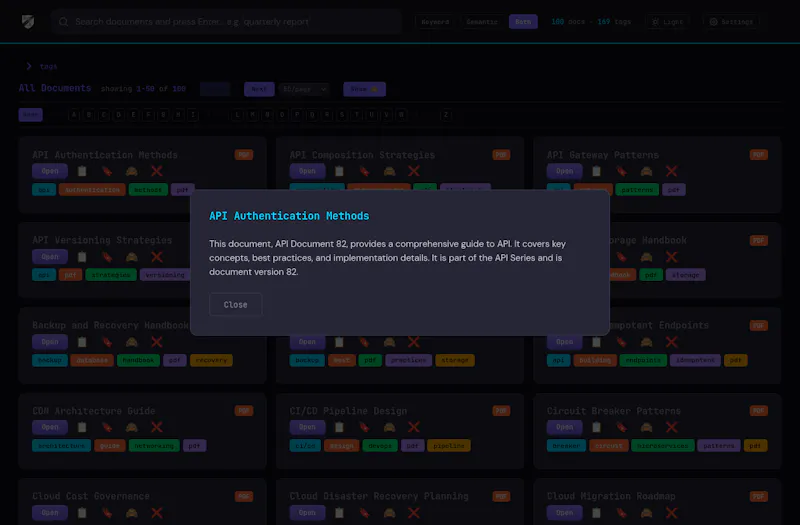Click bookmark icon on API Composition Strategies
The image size is (800, 525).
(x=364, y=171)
